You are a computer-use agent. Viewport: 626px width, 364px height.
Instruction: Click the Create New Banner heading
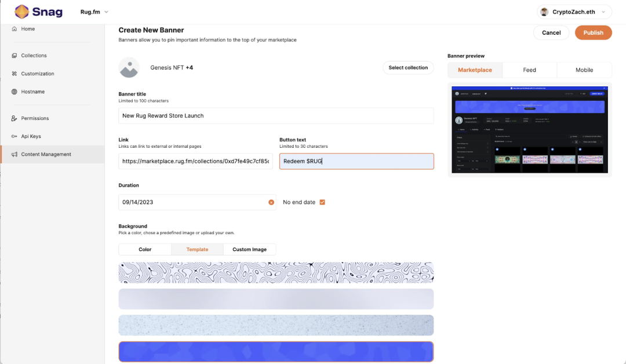151,30
